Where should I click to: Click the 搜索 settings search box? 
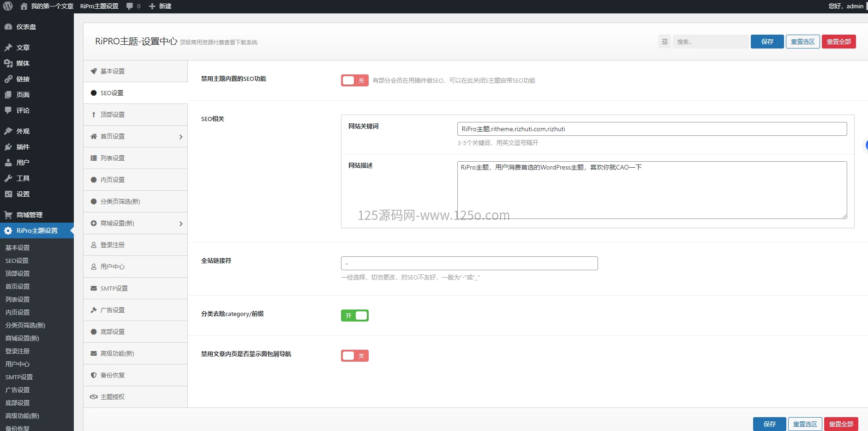[x=710, y=42]
